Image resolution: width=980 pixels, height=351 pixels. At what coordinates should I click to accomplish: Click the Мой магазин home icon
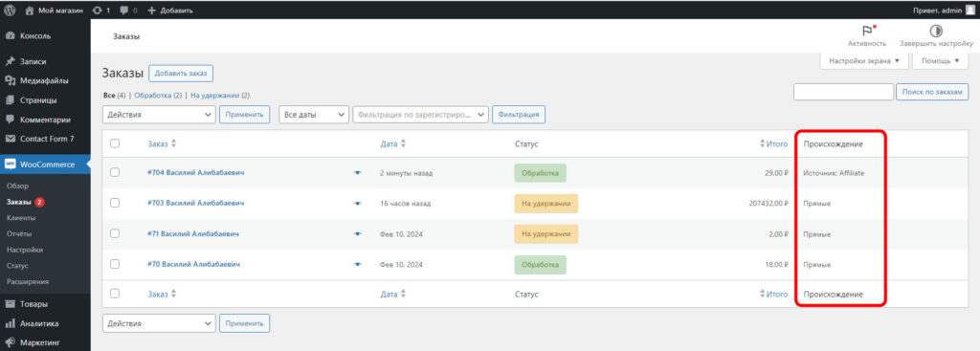coord(30,10)
